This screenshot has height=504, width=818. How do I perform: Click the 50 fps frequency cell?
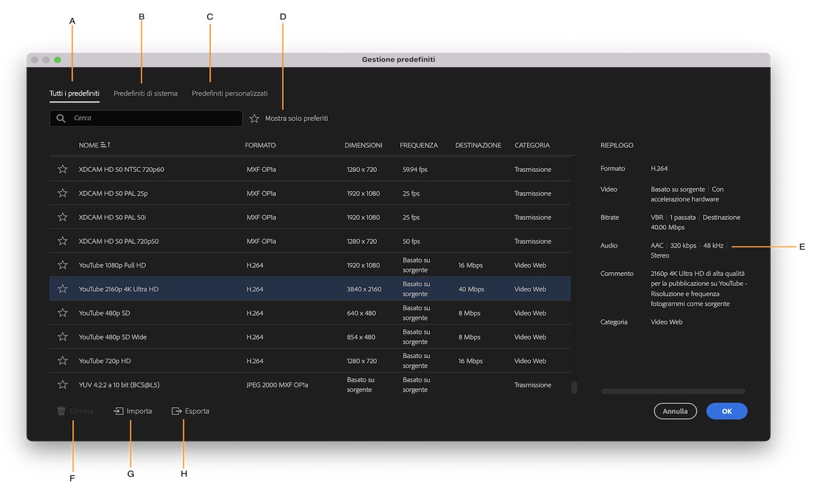[411, 241]
